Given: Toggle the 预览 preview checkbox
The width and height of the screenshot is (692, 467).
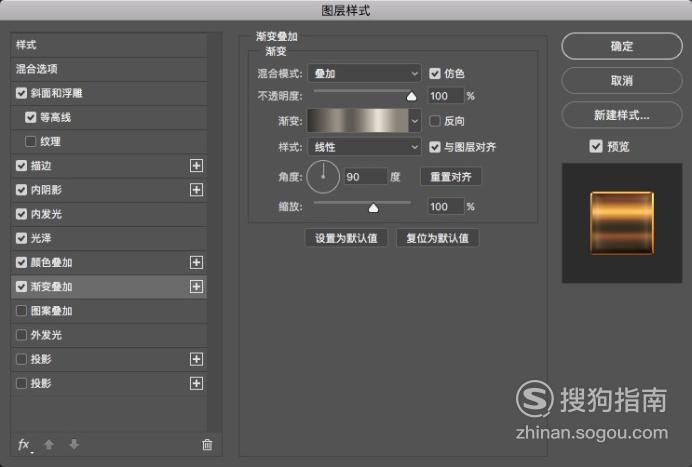Looking at the screenshot, I should coord(596,146).
